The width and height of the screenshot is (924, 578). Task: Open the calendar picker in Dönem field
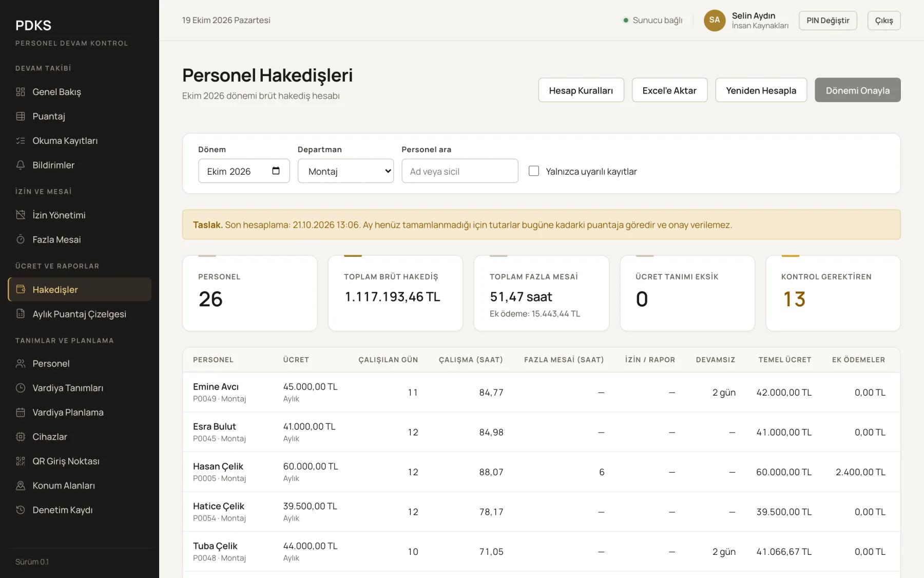click(276, 171)
